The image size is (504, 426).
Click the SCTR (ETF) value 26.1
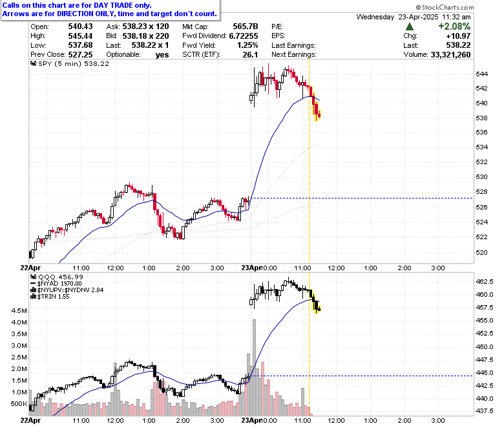pos(251,55)
